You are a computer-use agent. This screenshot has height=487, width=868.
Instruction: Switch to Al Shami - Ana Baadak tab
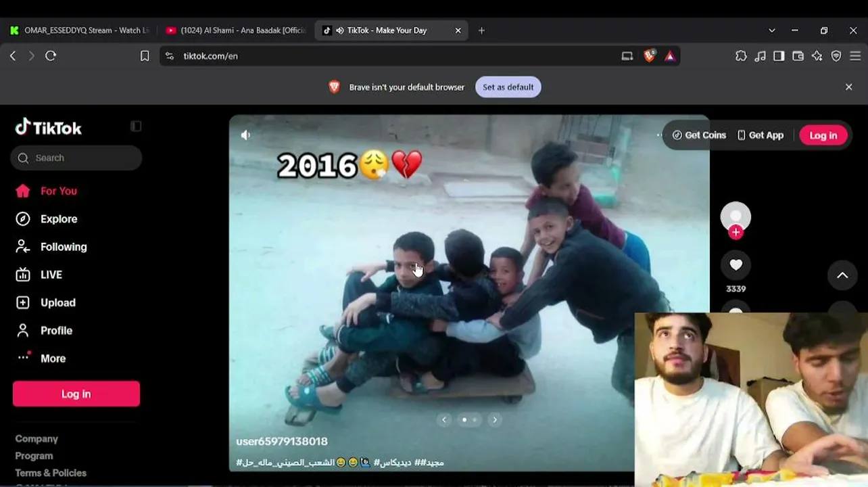point(236,30)
